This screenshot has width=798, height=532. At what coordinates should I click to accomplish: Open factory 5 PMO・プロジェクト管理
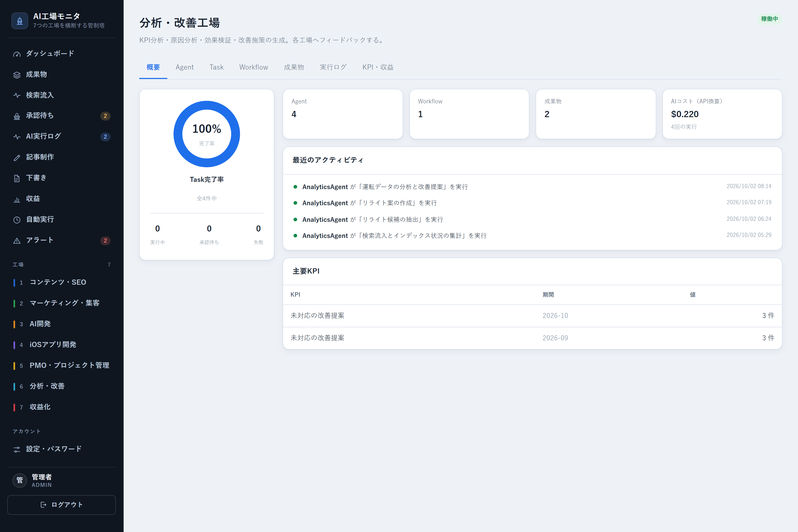[x=61, y=365]
